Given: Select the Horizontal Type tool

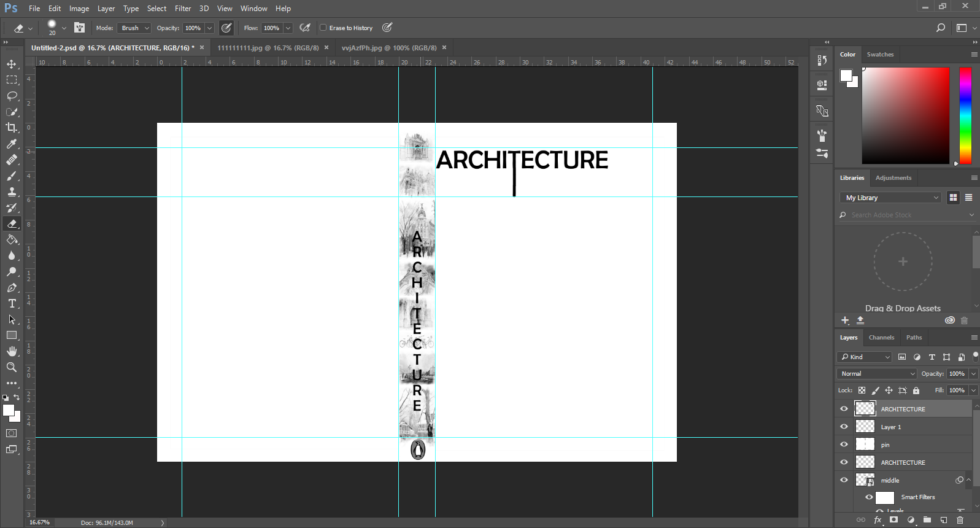Looking at the screenshot, I should 12,303.
